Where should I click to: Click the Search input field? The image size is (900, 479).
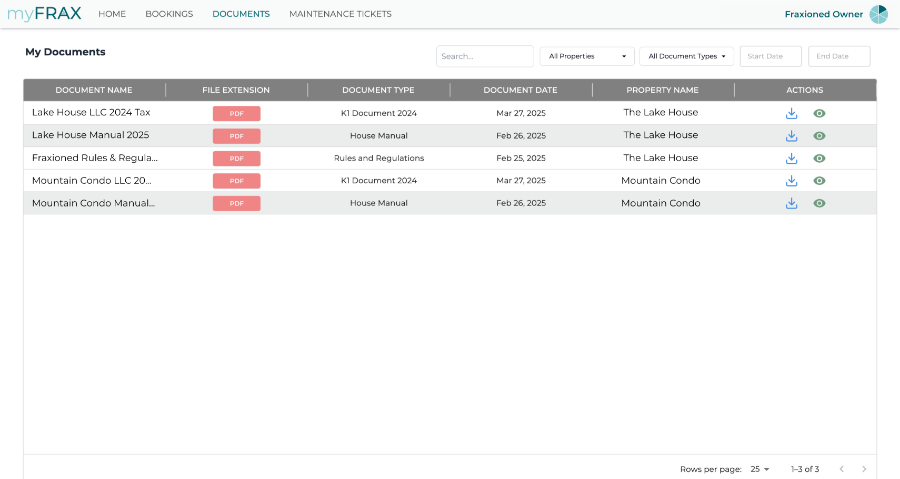[485, 56]
